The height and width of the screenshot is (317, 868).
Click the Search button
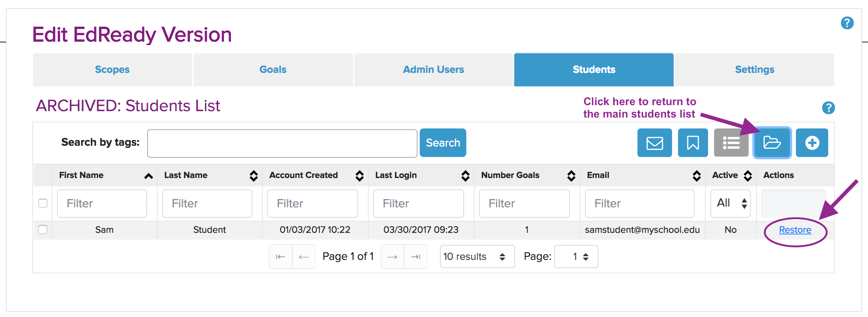(x=443, y=143)
